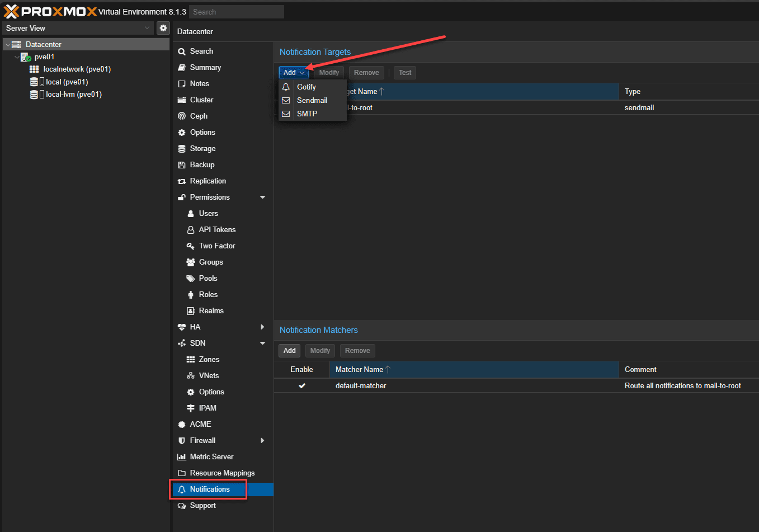Click the Ceph icon in sidebar
Image resolution: width=759 pixels, height=532 pixels.
click(x=182, y=116)
